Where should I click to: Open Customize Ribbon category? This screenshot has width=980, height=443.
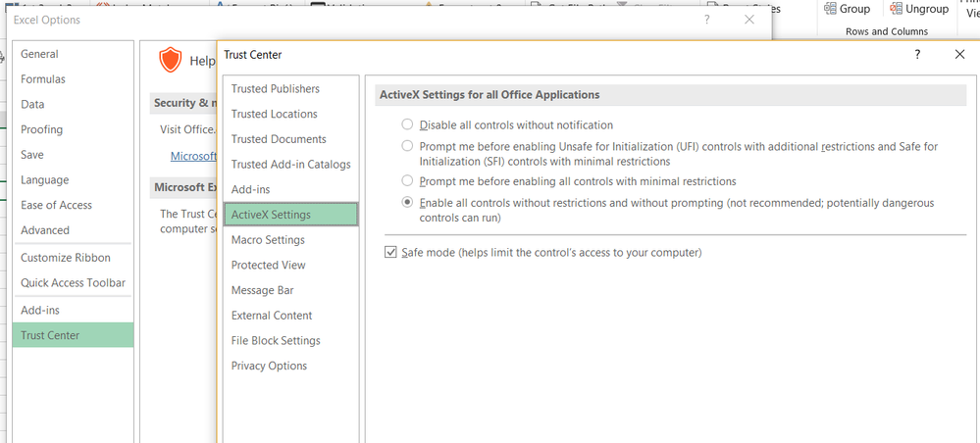pyautogui.click(x=74, y=258)
